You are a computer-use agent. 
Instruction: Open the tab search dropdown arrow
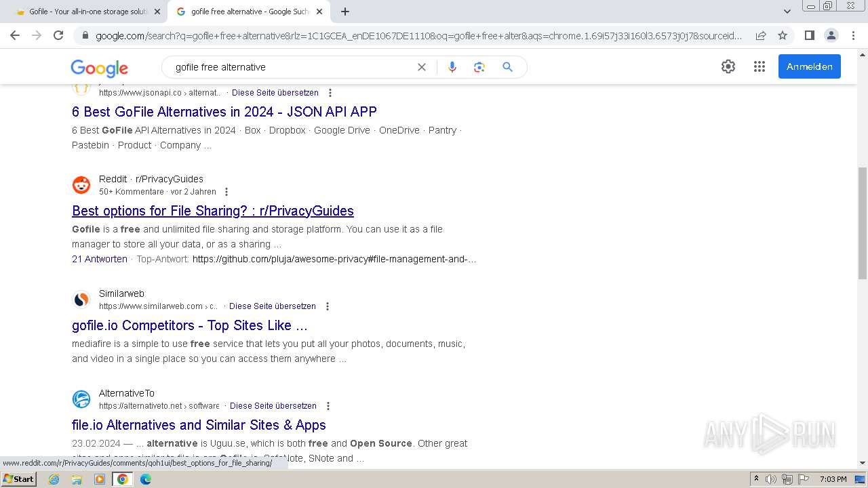(787, 12)
